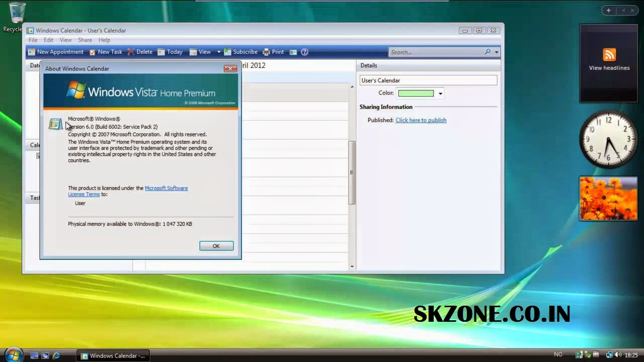644x362 pixels.
Task: Click the RSS feed icon in headlines gadget
Action: (609, 55)
